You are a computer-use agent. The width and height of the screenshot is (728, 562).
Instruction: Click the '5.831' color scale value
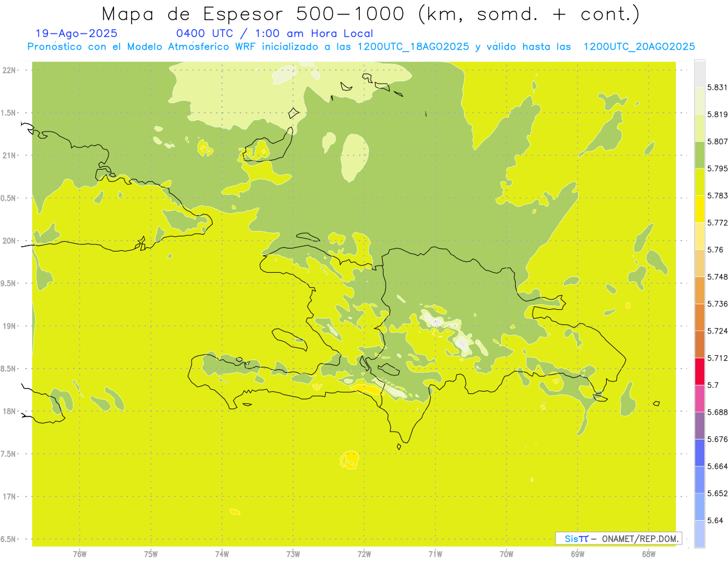tap(717, 87)
